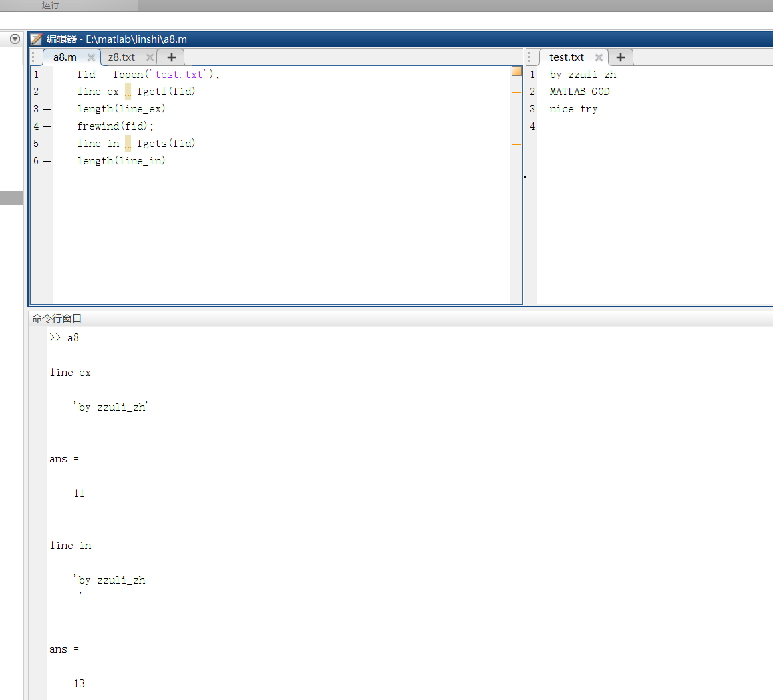Select the test.txt tab
Viewport: 773px width, 700px height.
point(566,57)
